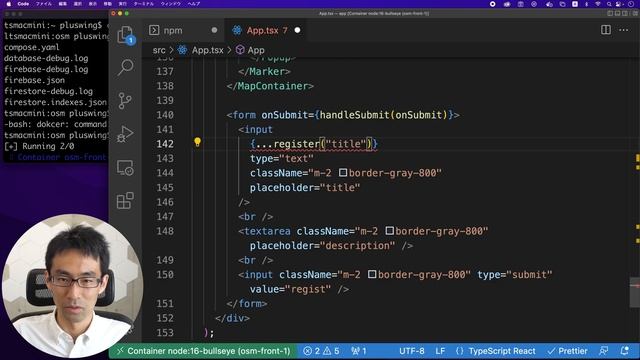Open the src breadcrumb dropdown
640x360 pixels.
(x=159, y=50)
